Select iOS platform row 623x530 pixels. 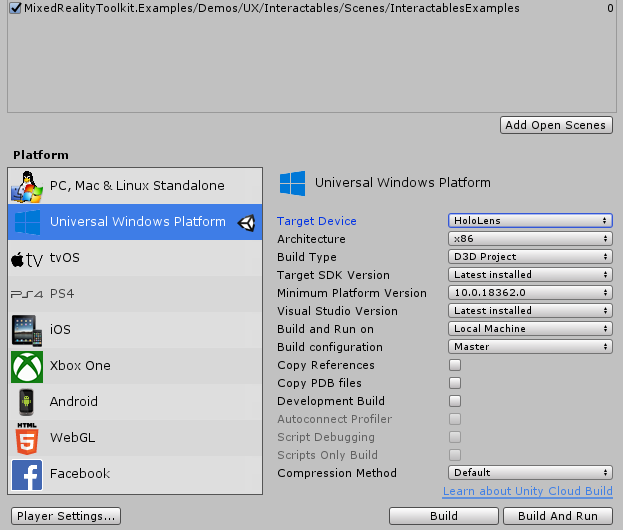point(135,330)
